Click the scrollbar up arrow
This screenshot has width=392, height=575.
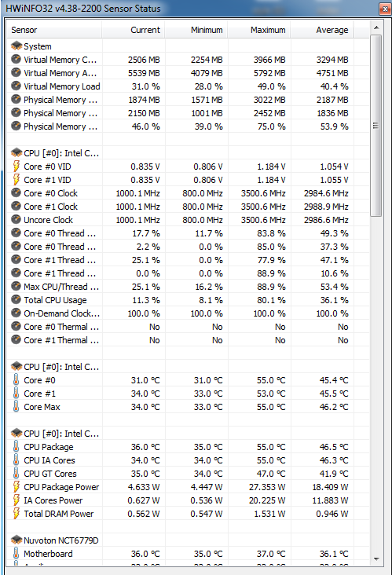[376, 27]
